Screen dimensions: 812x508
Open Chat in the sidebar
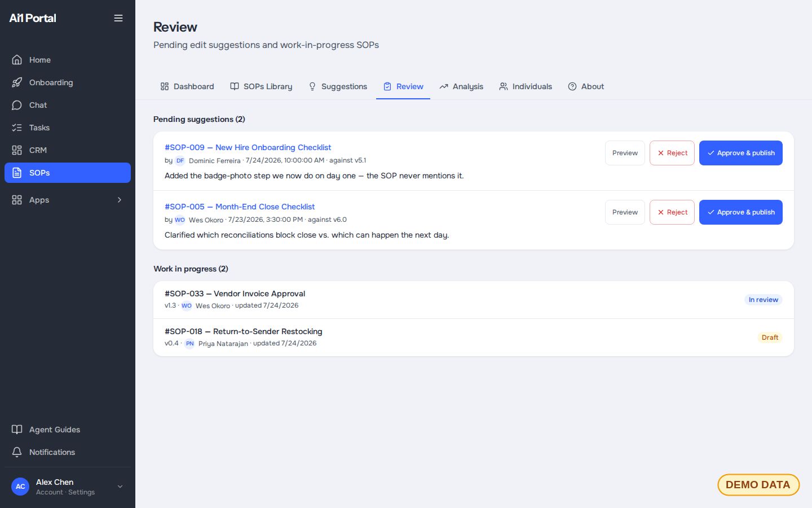(68, 105)
